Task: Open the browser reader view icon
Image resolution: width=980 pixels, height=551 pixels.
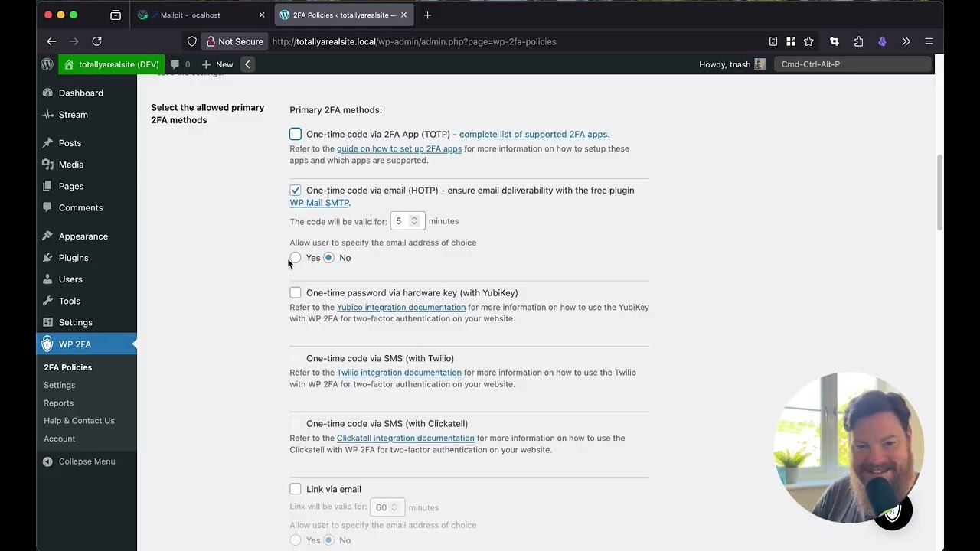Action: [x=773, y=41]
